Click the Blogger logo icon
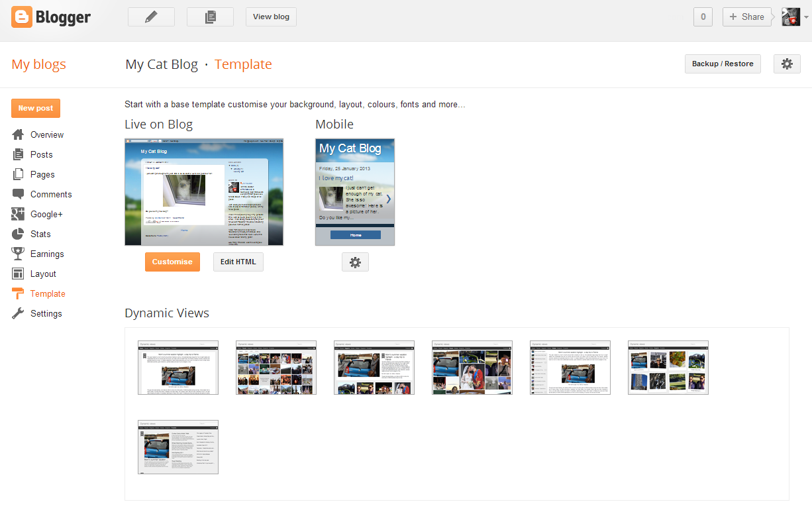812x512 pixels. [x=22, y=17]
